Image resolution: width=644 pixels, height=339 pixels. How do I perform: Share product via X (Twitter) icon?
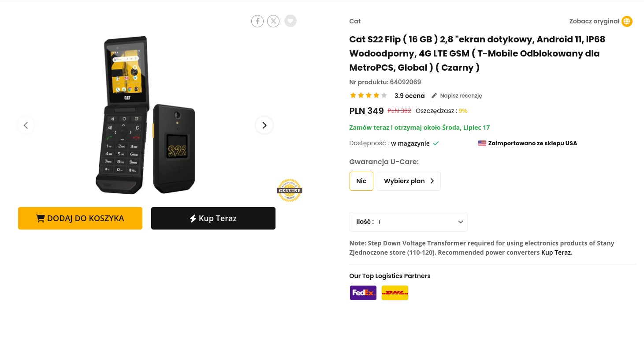273,21
